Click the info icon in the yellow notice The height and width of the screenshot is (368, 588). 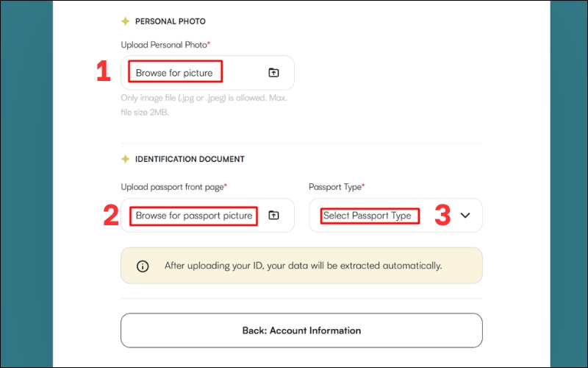tap(143, 266)
